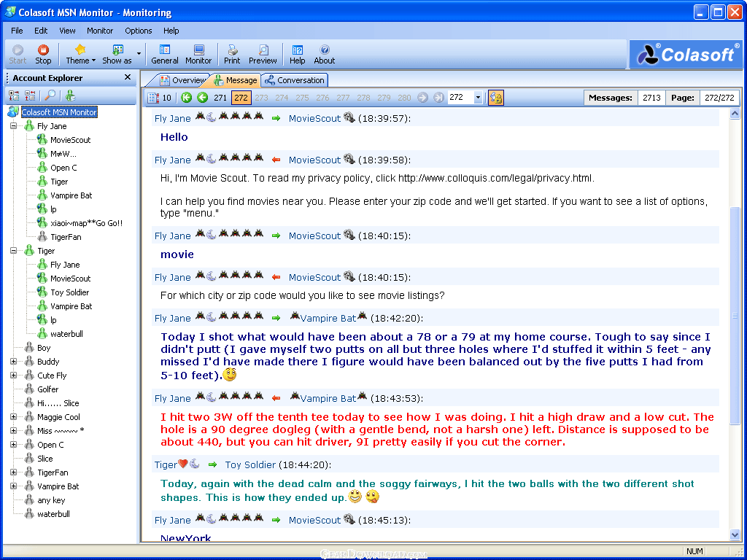Expand the Buddy account node

[x=13, y=362]
